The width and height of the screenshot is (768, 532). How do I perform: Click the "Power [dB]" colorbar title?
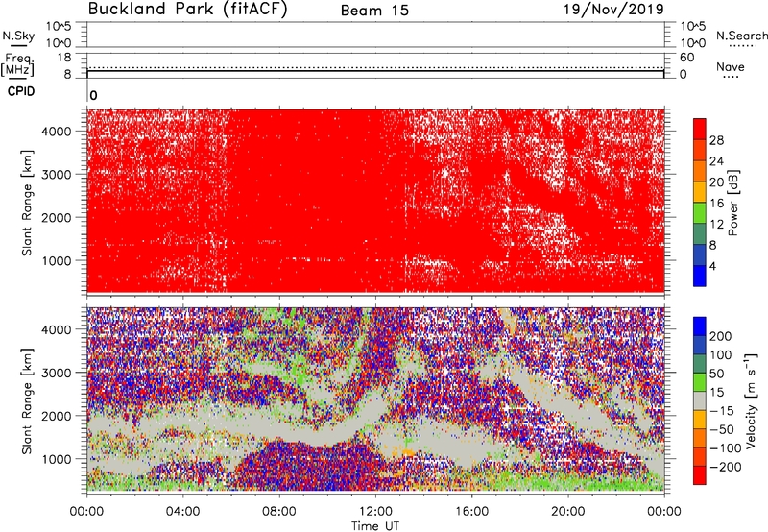[x=733, y=203]
